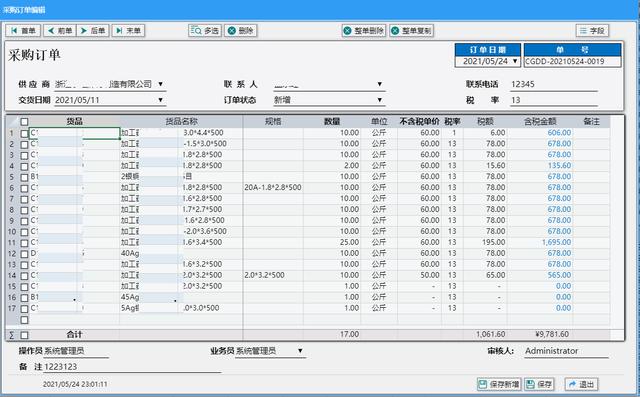Screen dimensions: 640x397
Task: Open multi-select with 多选 button
Action: (x=205, y=31)
